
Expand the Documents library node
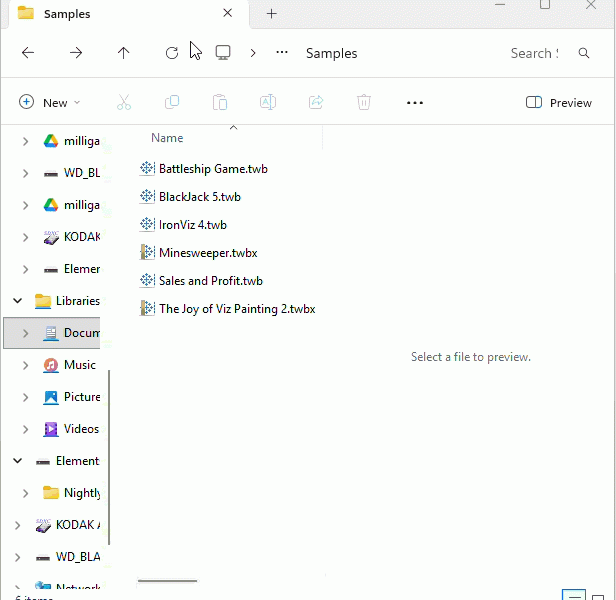pyautogui.click(x=26, y=333)
